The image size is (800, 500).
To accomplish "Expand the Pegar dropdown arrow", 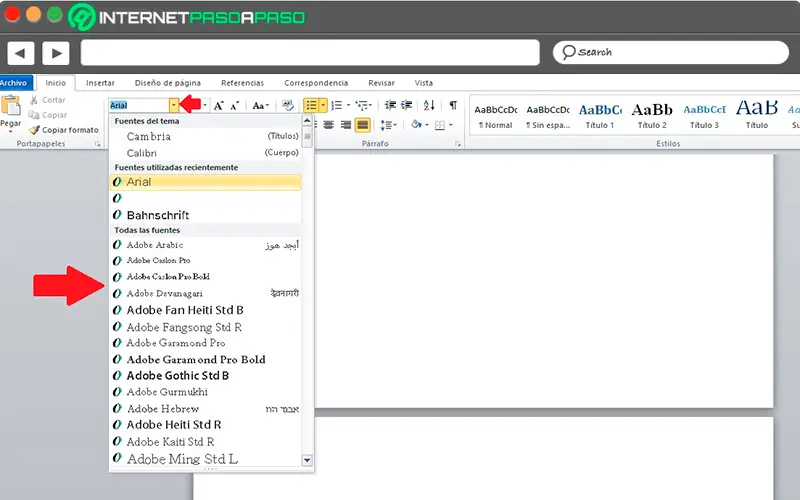I will tap(10, 131).
